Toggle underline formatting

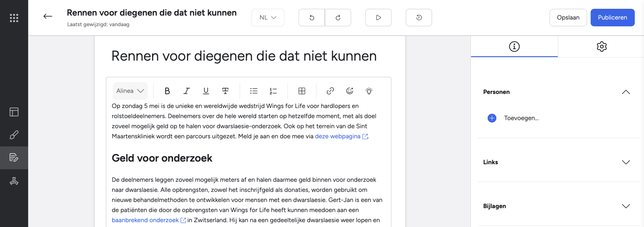206,91
